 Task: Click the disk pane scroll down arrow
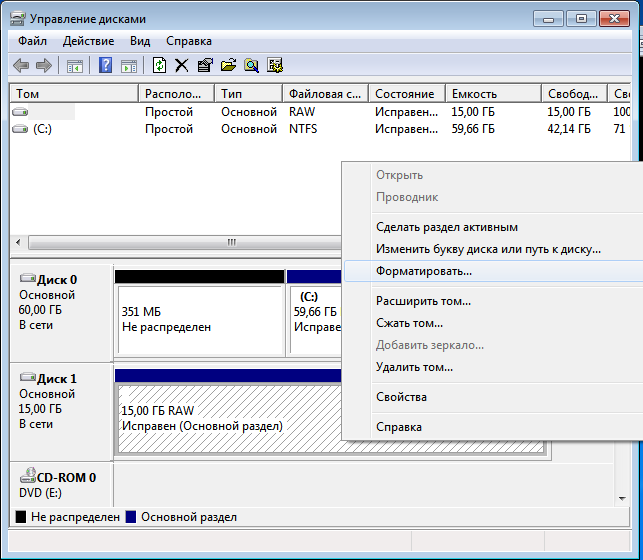tap(622, 499)
